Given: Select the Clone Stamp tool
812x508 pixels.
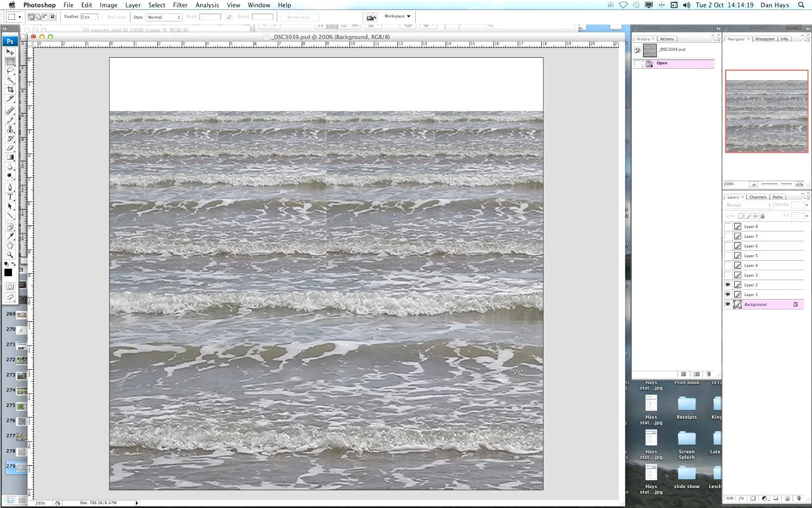Looking at the screenshot, I should [10, 129].
